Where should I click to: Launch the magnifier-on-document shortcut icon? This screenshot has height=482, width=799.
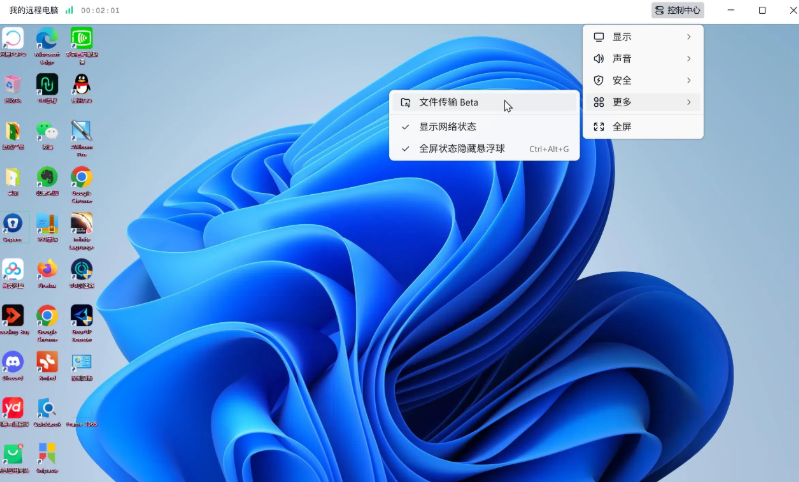47,408
